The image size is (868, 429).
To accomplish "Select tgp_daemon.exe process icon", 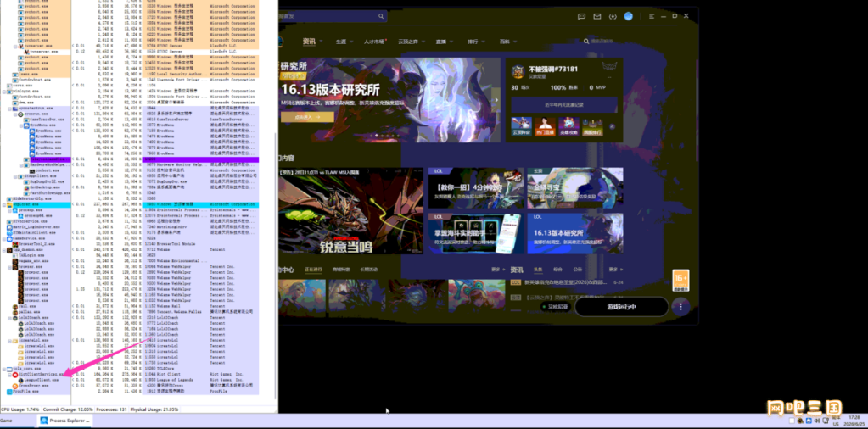I will 9,250.
